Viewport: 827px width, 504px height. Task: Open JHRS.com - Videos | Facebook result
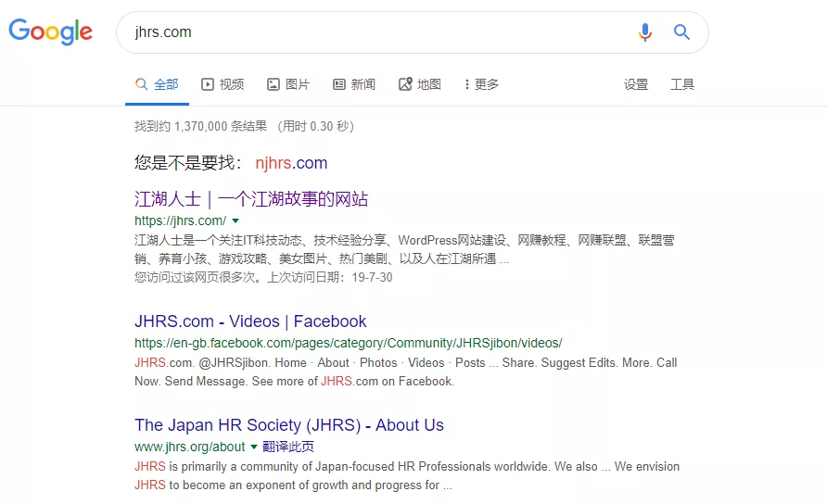250,321
